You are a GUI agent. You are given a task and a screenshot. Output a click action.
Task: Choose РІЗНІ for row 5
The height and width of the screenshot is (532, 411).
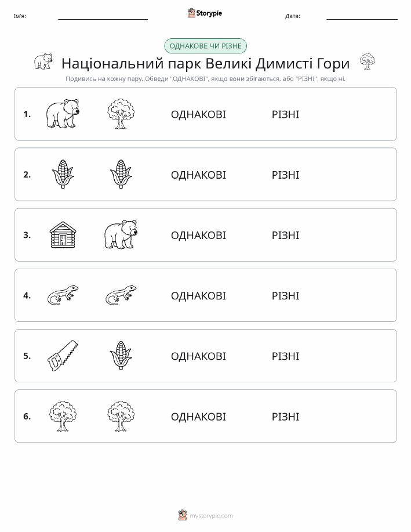285,356
